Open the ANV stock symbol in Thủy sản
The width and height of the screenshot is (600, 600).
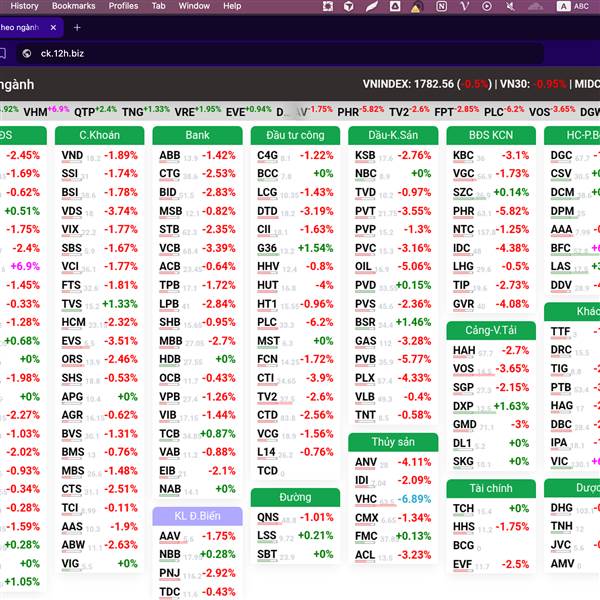[366, 462]
